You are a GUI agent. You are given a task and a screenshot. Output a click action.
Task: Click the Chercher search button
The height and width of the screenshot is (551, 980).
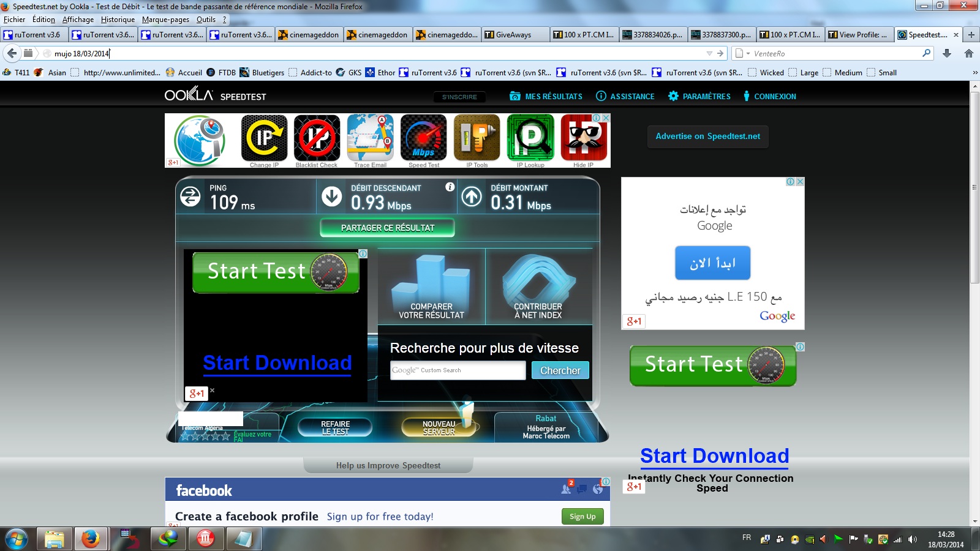point(560,370)
